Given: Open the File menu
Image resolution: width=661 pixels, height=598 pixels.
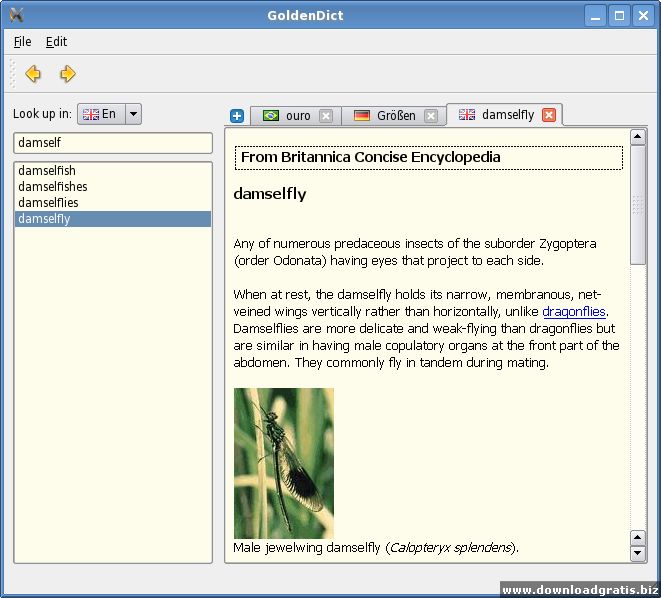Looking at the screenshot, I should click(22, 42).
